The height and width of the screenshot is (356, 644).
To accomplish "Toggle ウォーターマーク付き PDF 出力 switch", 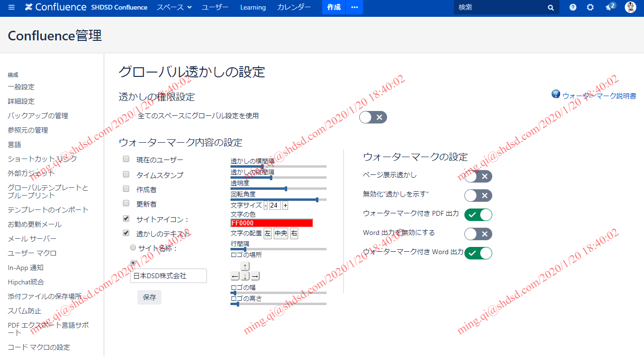I will (478, 215).
